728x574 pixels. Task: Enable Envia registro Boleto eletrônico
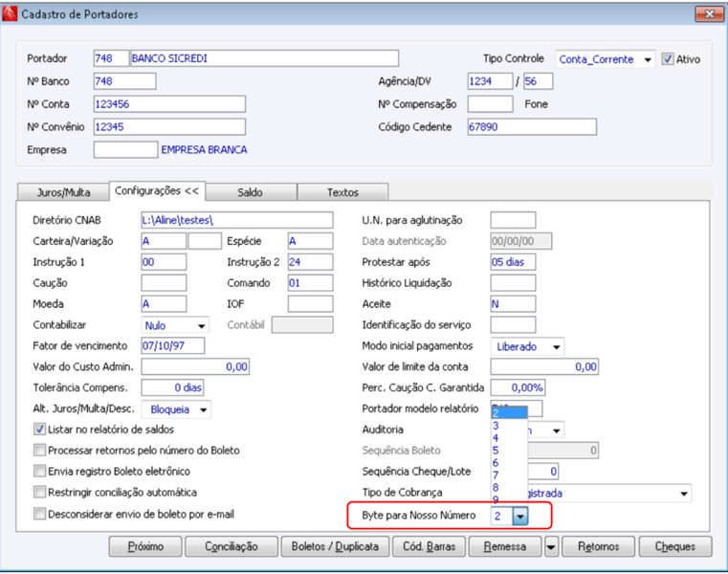click(40, 471)
